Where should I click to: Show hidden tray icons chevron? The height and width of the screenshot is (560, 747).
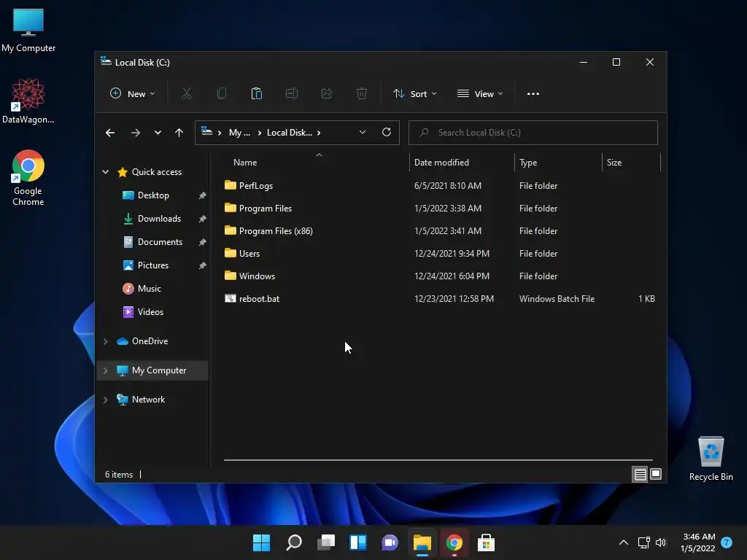click(623, 542)
